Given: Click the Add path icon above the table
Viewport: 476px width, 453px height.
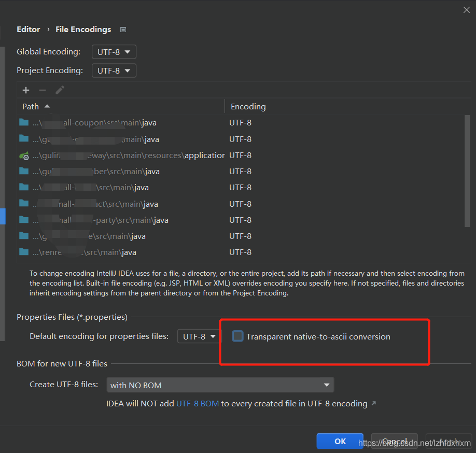Looking at the screenshot, I should click(x=26, y=90).
